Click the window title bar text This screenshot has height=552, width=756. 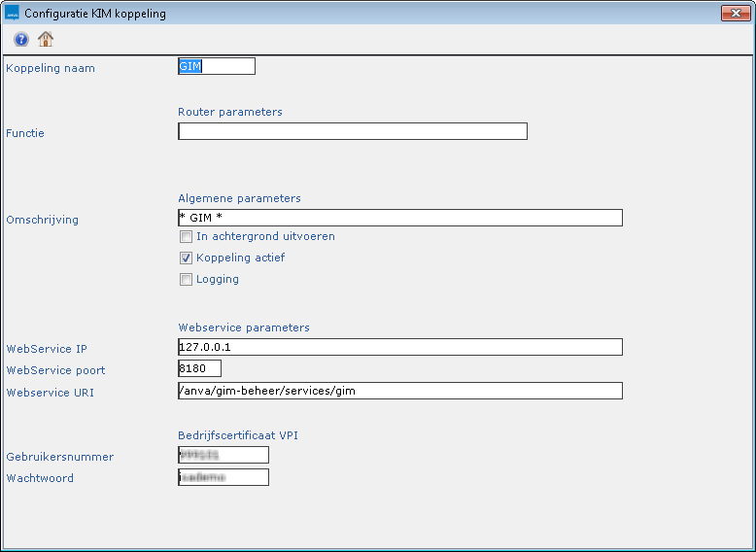click(95, 14)
